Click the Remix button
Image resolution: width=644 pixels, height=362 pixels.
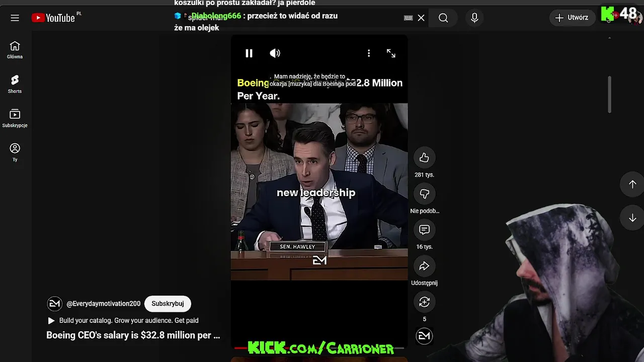tap(424, 302)
